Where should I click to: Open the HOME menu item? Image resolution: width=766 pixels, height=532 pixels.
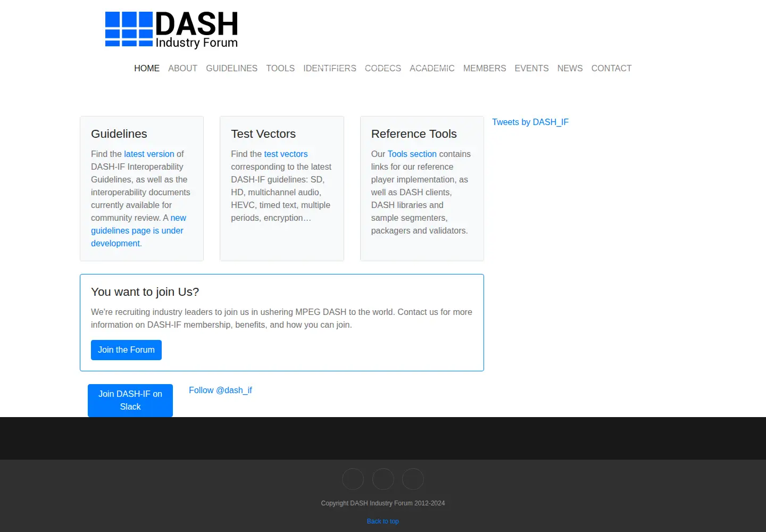(x=147, y=68)
